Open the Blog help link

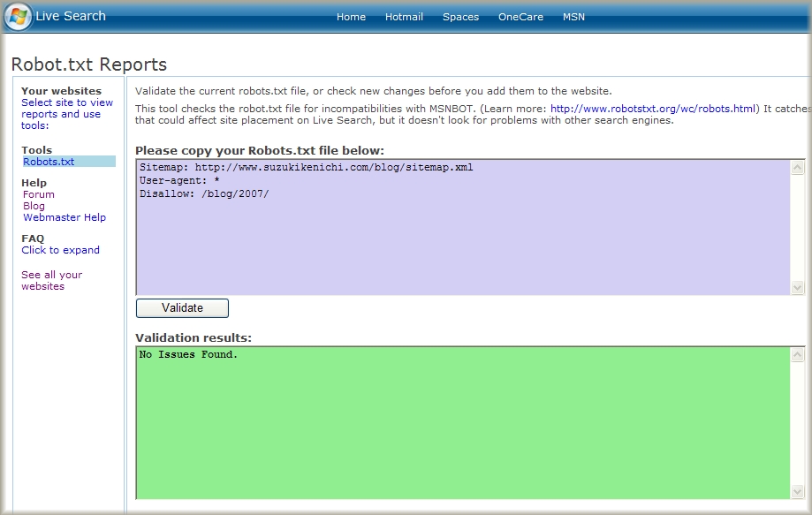pyautogui.click(x=34, y=206)
